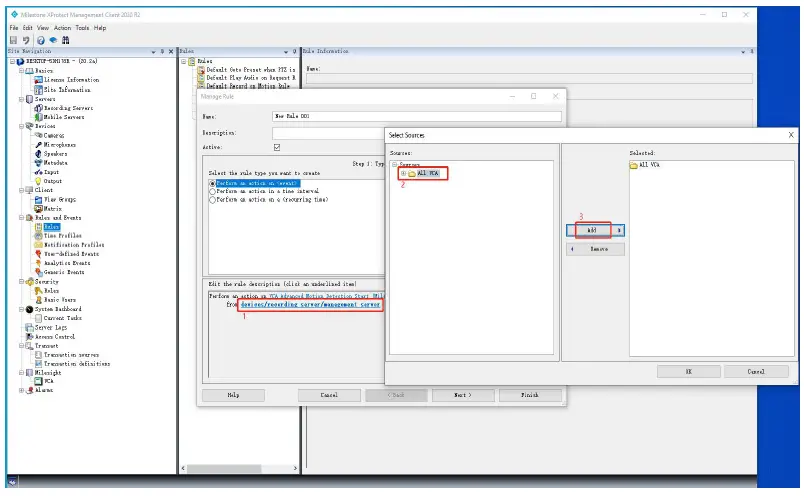Open the Tools menu

point(82,28)
